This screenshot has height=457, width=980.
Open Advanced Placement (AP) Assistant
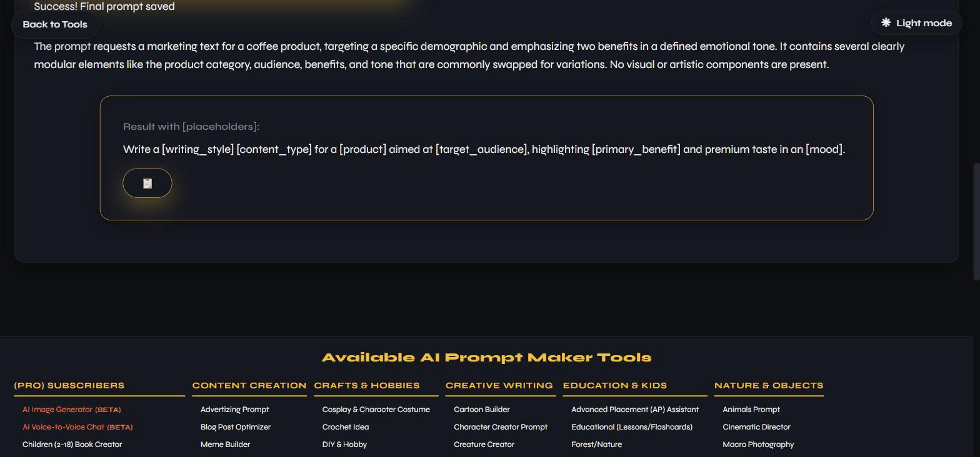635,410
